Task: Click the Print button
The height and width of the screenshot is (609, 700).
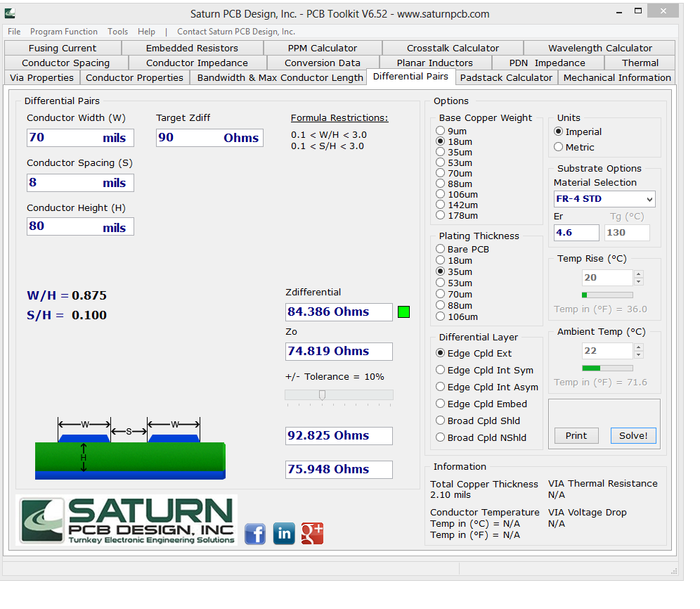Action: (576, 435)
